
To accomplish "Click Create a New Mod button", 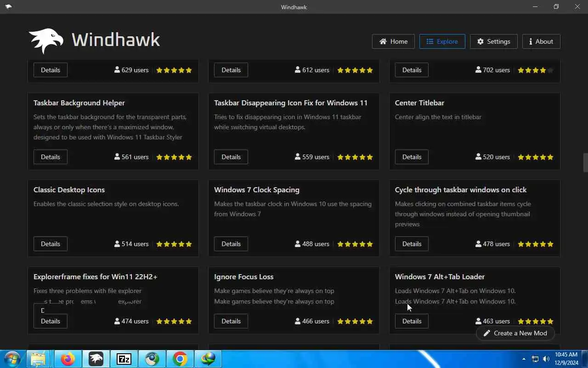I will pyautogui.click(x=515, y=333).
